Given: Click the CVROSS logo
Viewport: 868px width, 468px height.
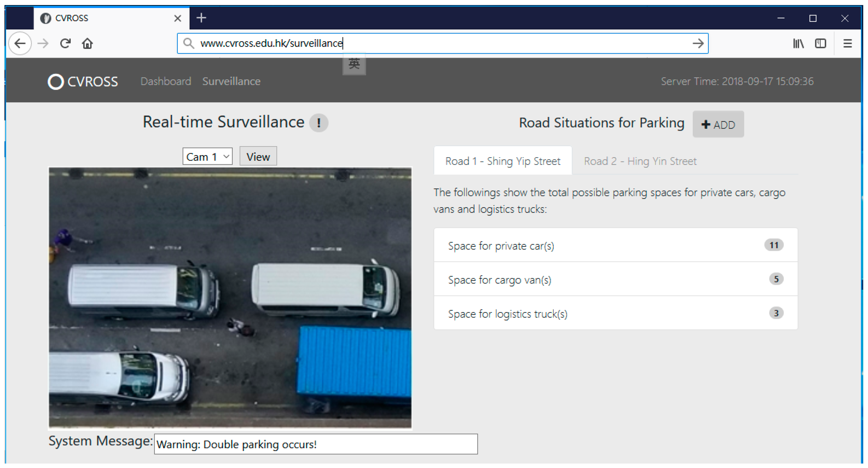Looking at the screenshot, I should (83, 82).
